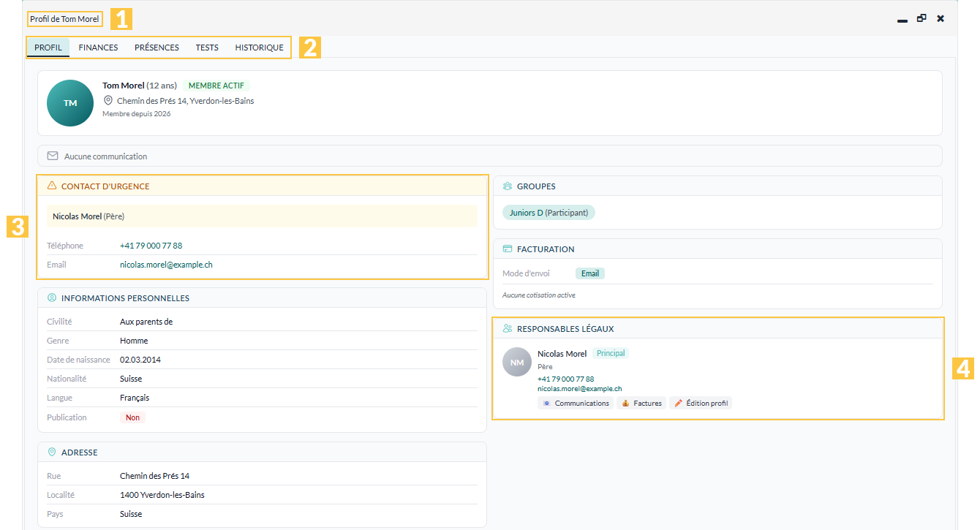The image size is (980, 530).
Task: Select the Juniors D (Participant) group badge
Action: [x=549, y=213]
